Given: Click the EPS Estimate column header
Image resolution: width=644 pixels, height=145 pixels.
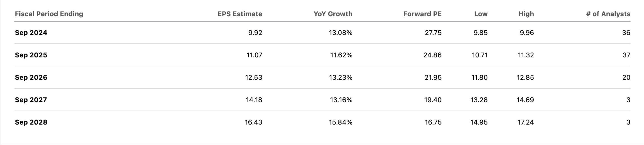Looking at the screenshot, I should pos(240,14).
